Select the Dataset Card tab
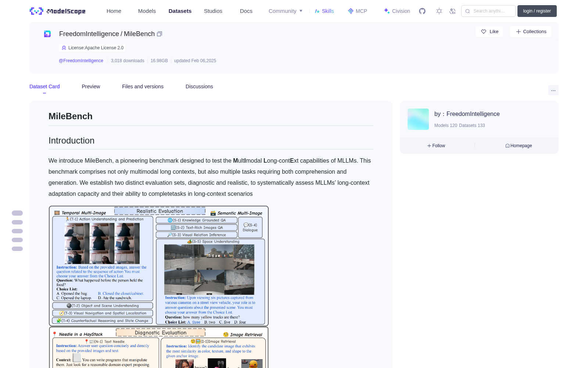 coord(44,86)
